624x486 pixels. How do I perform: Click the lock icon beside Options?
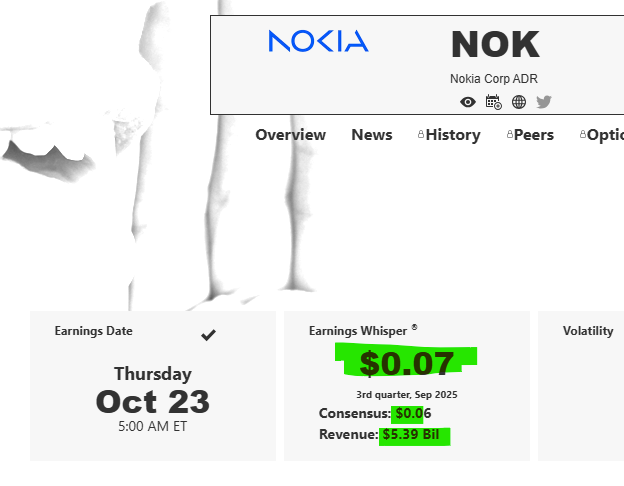[x=583, y=135]
